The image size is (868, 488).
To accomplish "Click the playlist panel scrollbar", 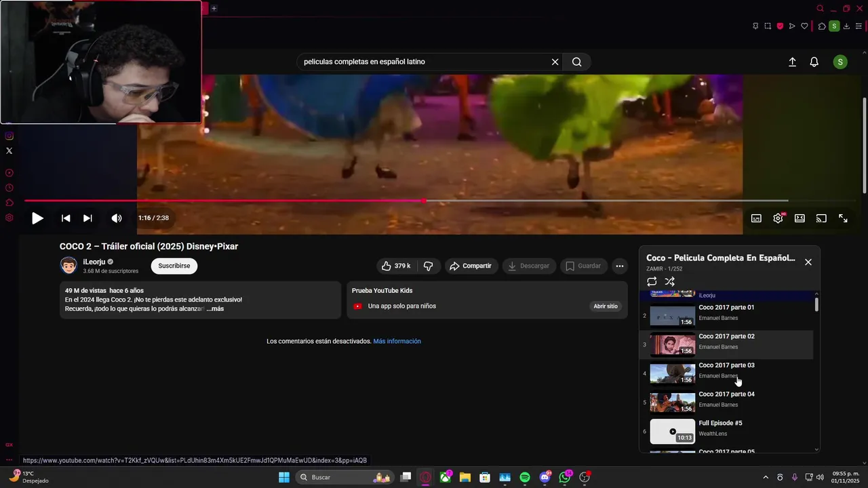I will [x=816, y=305].
